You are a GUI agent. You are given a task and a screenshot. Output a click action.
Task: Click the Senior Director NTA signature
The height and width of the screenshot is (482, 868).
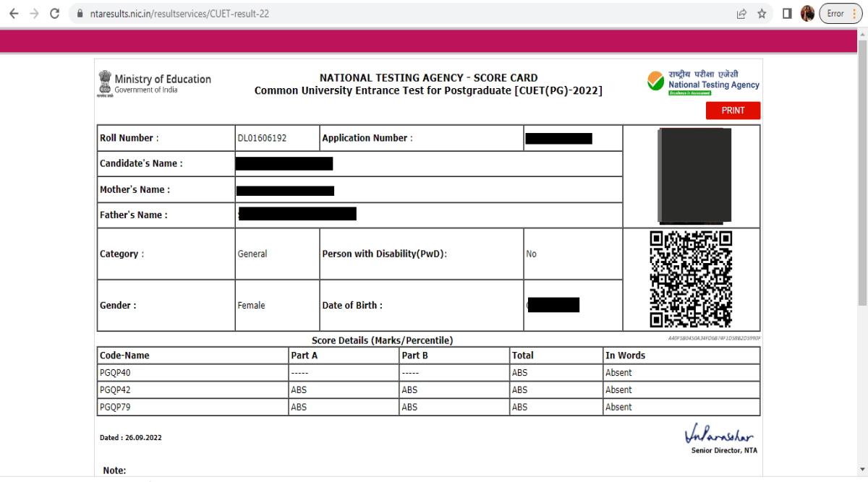[x=720, y=436]
